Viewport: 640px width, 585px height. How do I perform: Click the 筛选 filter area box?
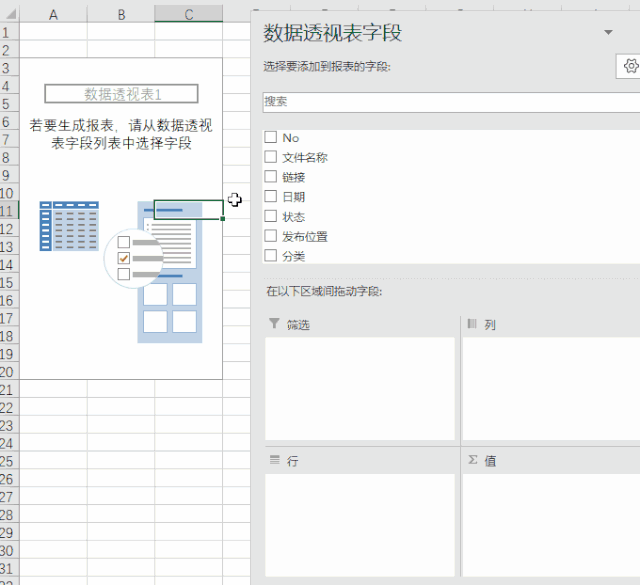click(360, 389)
